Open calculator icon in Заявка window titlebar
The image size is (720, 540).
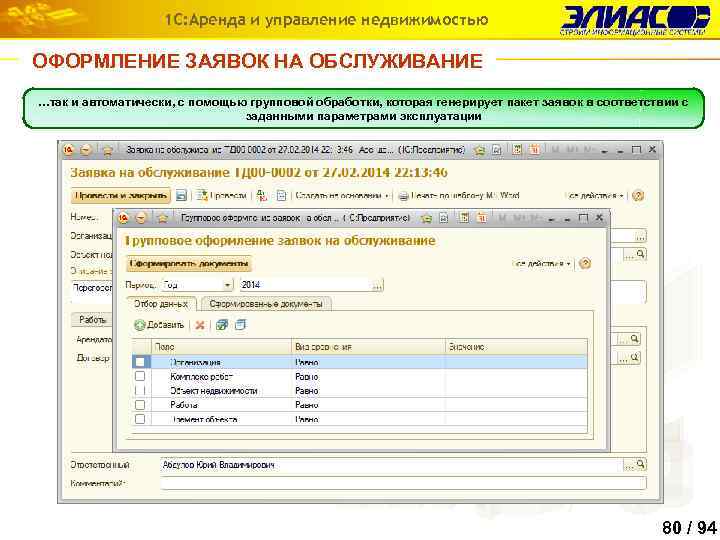pyautogui.click(x=517, y=150)
